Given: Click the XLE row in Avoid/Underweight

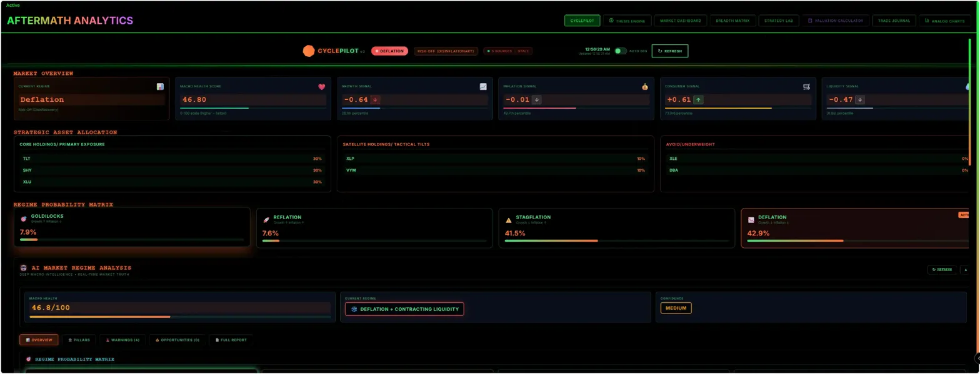Looking at the screenshot, I should (x=819, y=159).
